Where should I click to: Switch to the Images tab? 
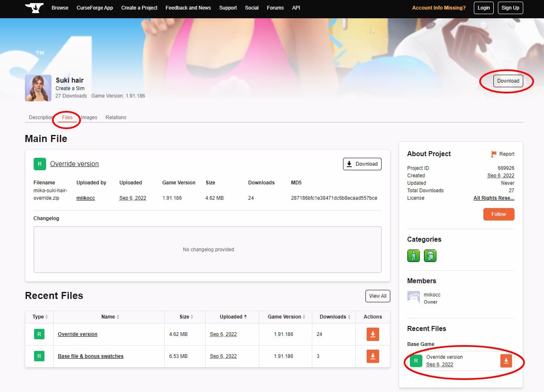point(88,117)
